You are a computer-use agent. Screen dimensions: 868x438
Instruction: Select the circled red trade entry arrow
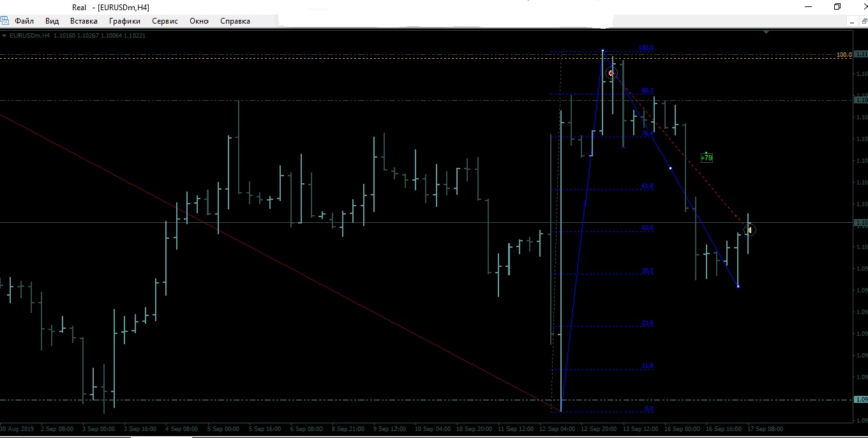click(x=611, y=73)
